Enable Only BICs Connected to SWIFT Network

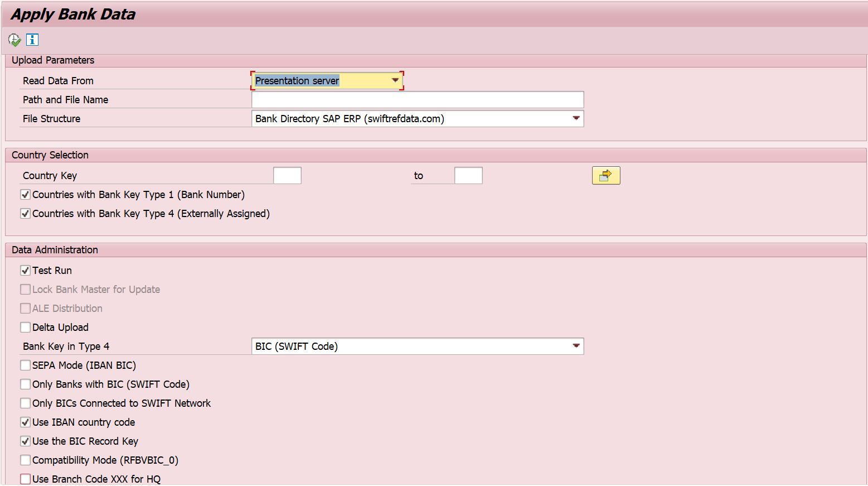coord(25,403)
